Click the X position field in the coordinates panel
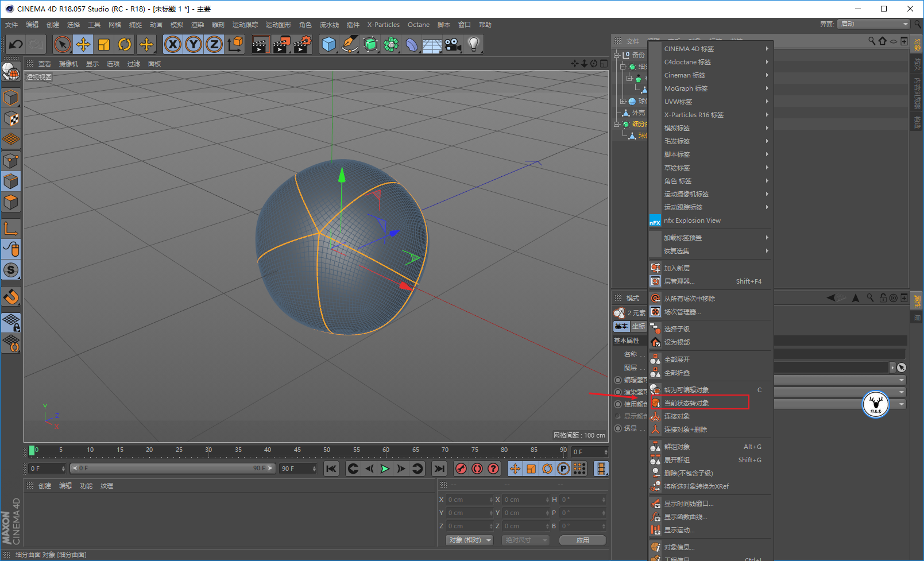924x561 pixels. click(x=470, y=500)
